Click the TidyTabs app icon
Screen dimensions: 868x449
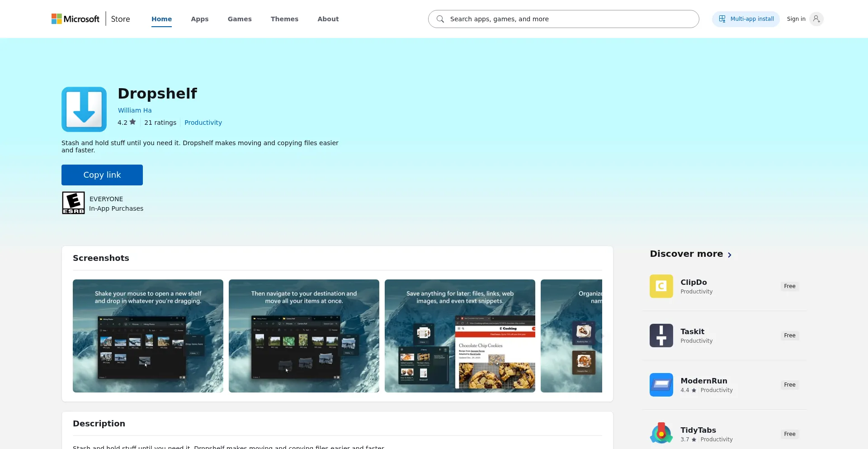(661, 434)
